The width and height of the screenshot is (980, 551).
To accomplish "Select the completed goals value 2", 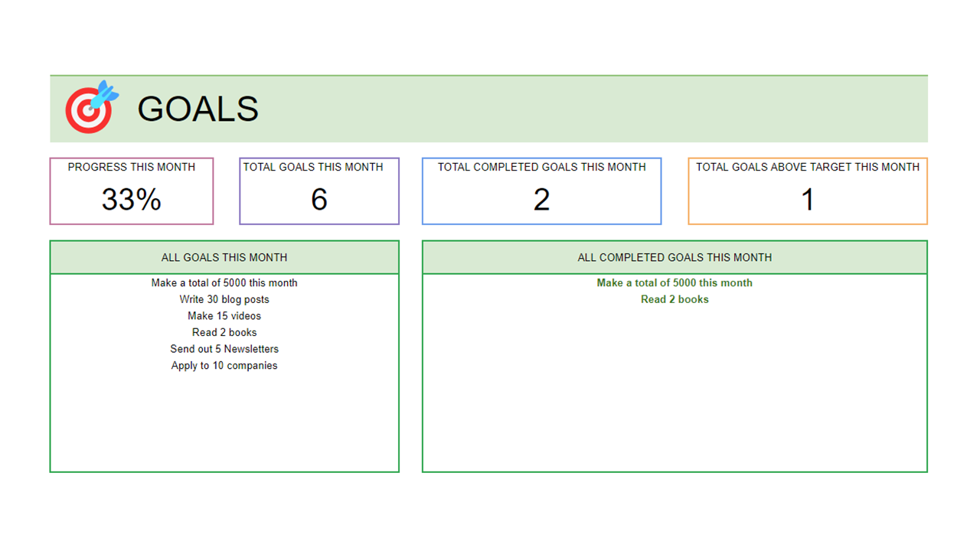I will point(541,200).
